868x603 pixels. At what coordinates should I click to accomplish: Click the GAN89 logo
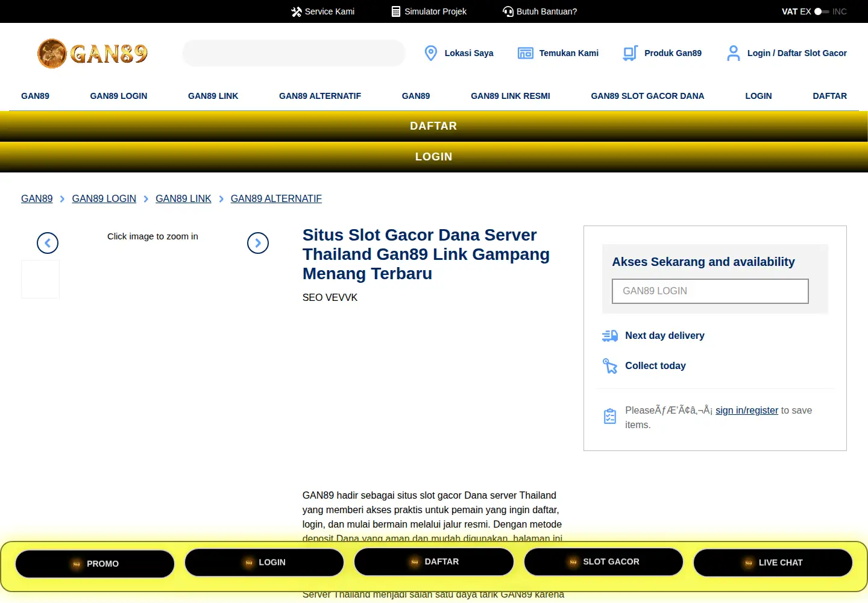pyautogui.click(x=92, y=53)
